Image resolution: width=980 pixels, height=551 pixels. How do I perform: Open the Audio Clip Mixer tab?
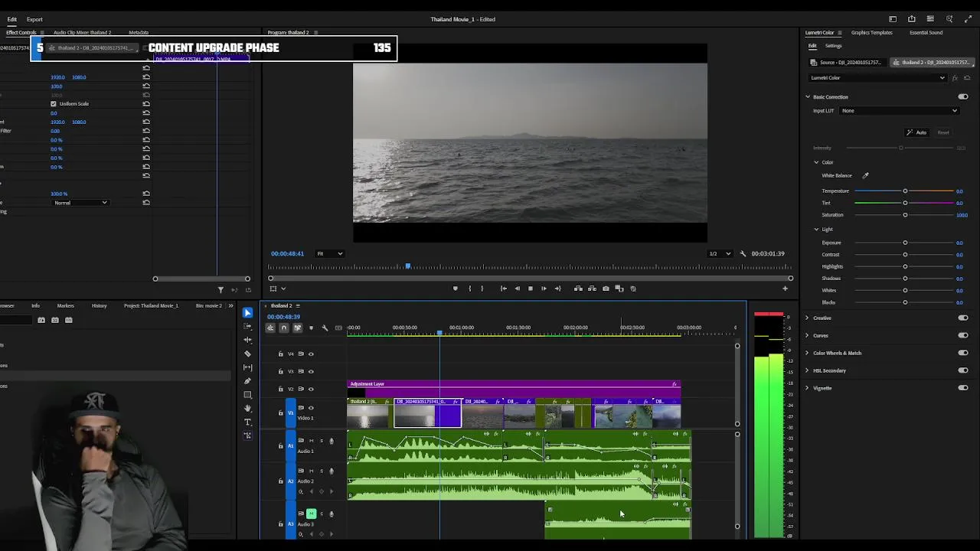coord(82,33)
